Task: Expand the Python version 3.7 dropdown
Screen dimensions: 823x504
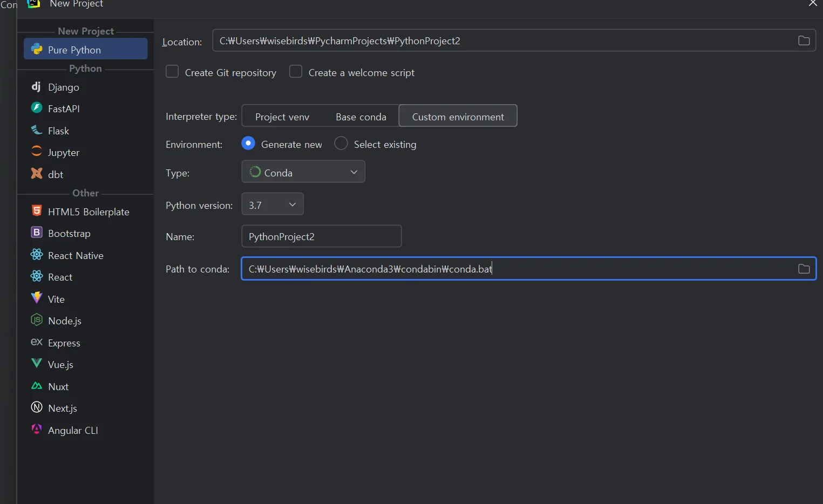Action: pyautogui.click(x=273, y=205)
